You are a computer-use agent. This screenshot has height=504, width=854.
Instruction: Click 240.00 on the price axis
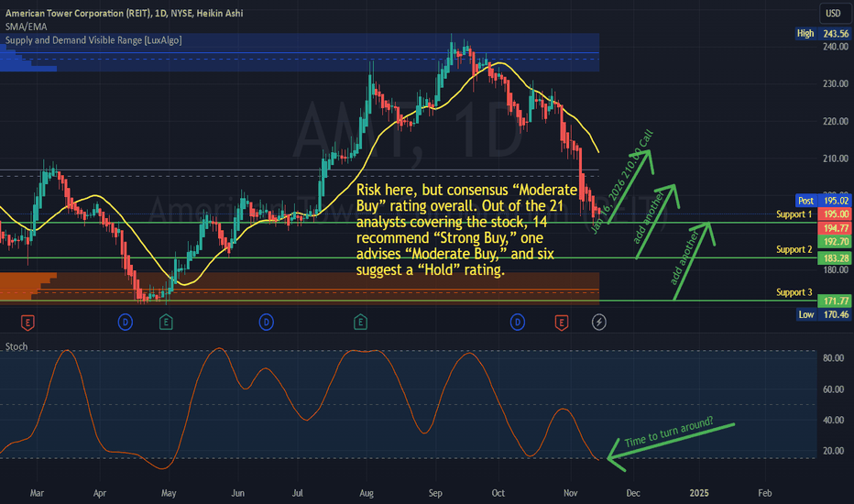click(836, 47)
